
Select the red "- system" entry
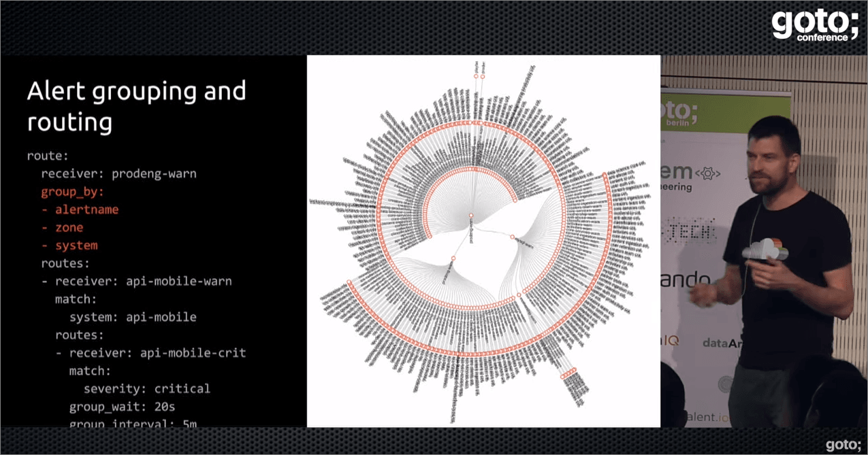click(69, 245)
